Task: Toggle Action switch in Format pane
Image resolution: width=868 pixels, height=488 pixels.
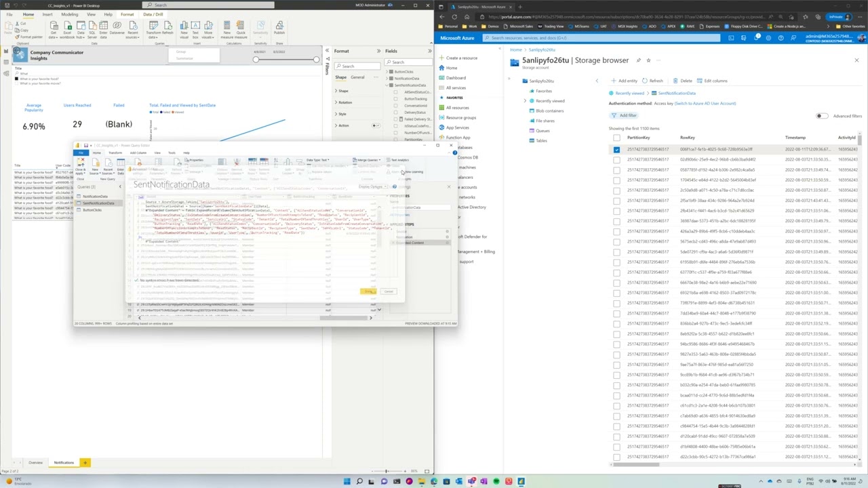Action: tap(376, 125)
